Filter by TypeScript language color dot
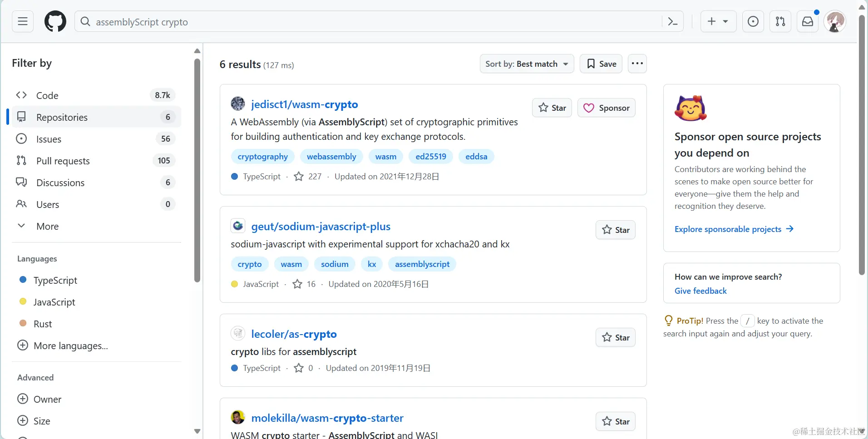Image resolution: width=868 pixels, height=439 pixels. click(x=23, y=280)
